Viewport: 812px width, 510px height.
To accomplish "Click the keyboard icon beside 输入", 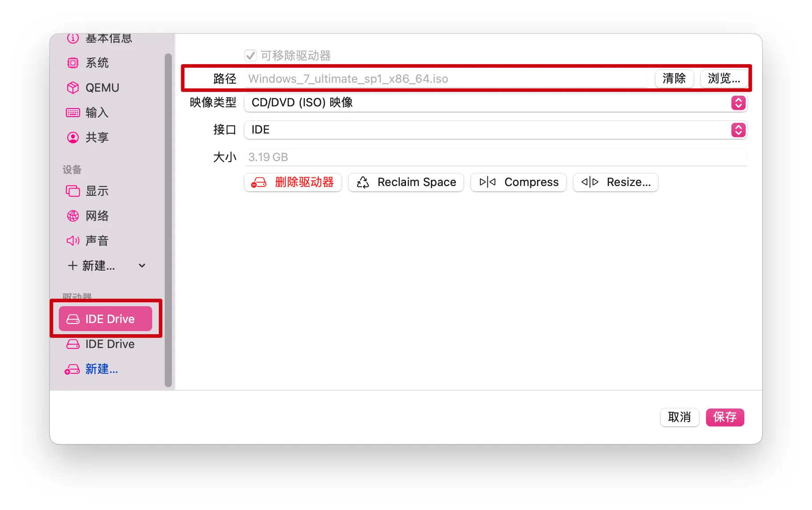I will point(73,113).
